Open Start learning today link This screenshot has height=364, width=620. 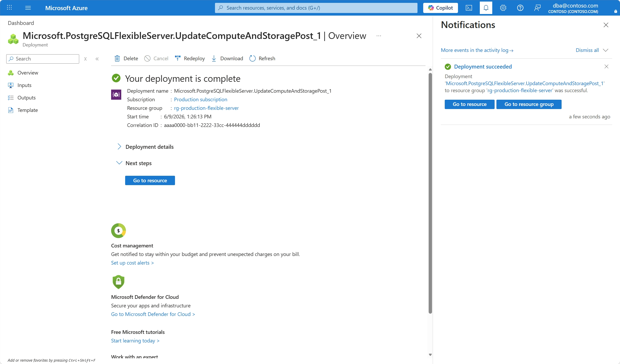point(135,341)
